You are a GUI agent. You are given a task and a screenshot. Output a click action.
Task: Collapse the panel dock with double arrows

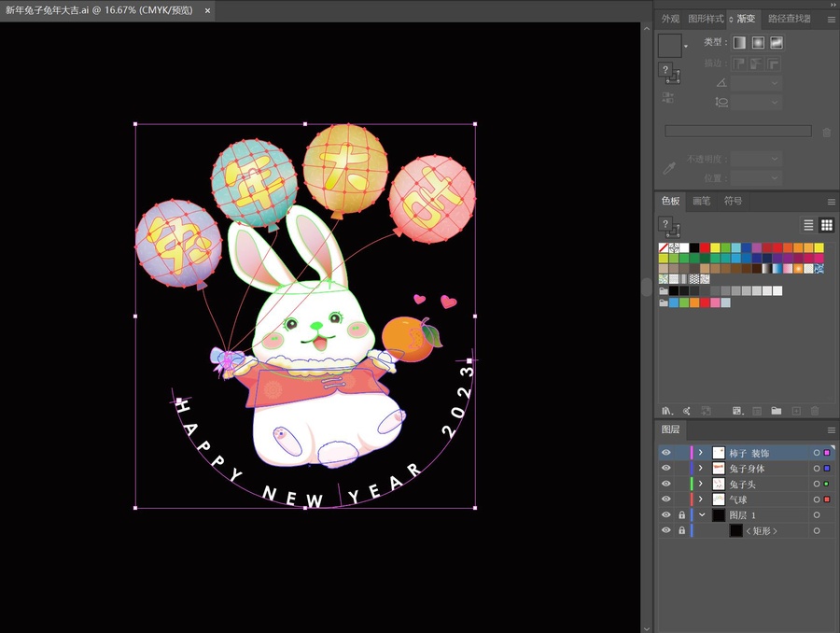coord(832,5)
